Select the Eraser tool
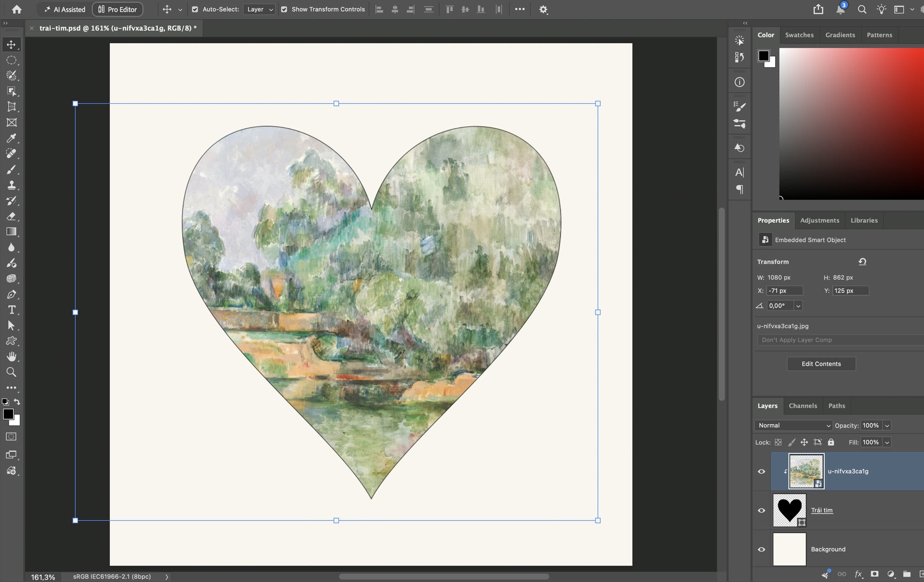This screenshot has width=924, height=582. [11, 216]
